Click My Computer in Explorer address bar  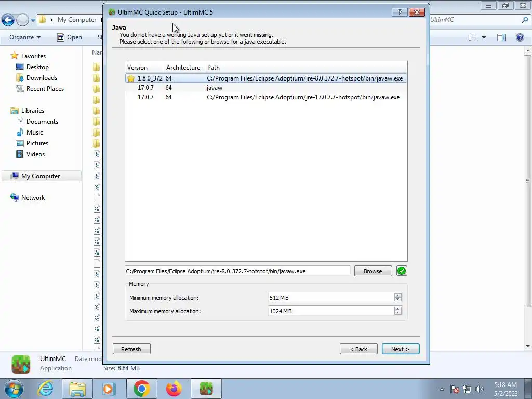pos(77,20)
